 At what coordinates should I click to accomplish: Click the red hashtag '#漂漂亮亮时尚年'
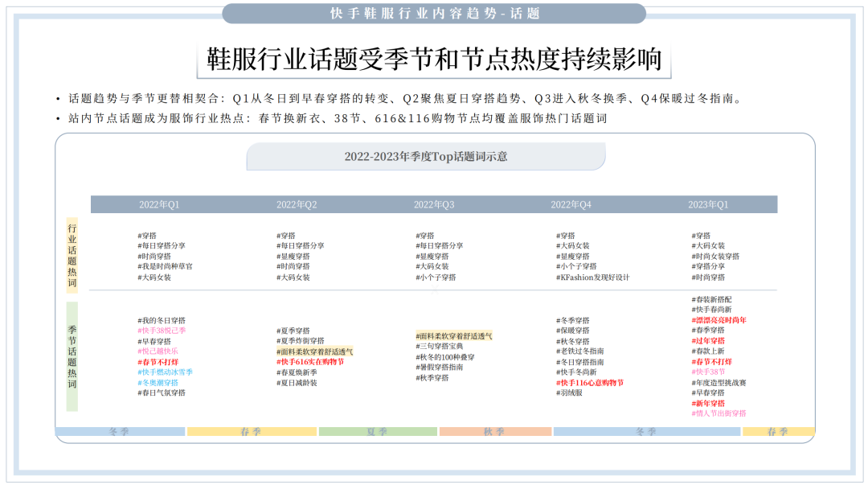pyautogui.click(x=719, y=320)
